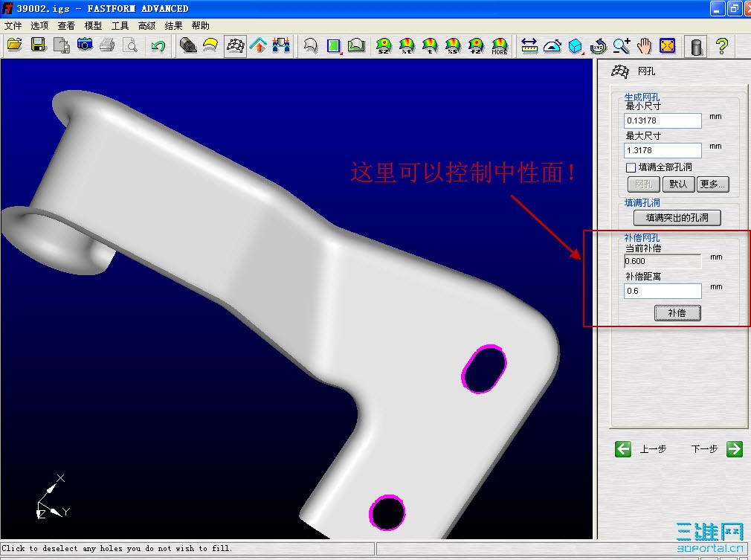Click the angle measure protractor icon
This screenshot has height=560, width=751.
(552, 45)
